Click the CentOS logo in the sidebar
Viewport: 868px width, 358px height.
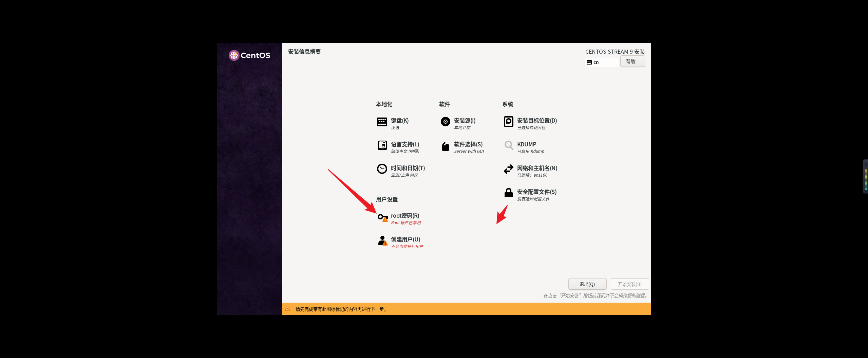coord(249,55)
